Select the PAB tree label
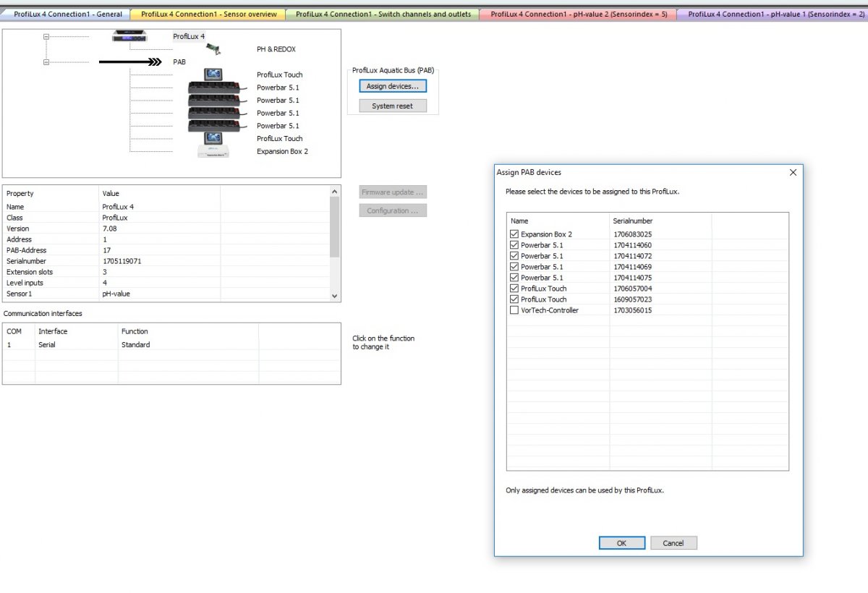The image size is (868, 593). pos(179,62)
